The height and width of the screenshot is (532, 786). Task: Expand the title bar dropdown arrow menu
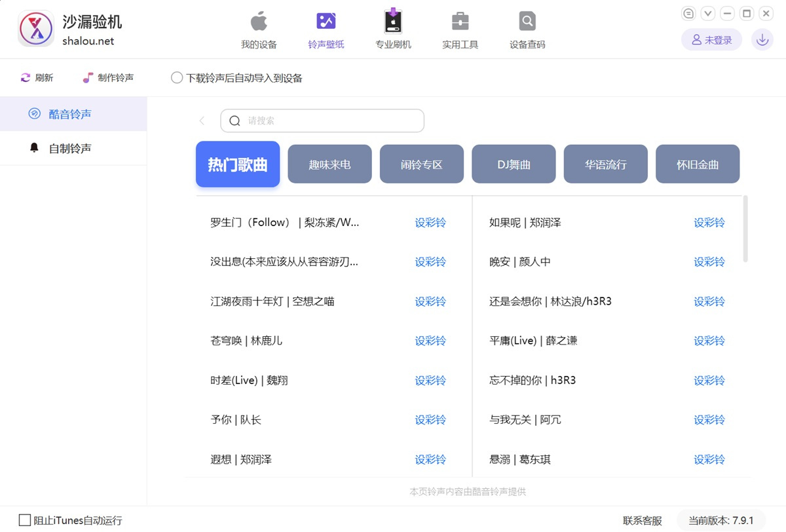point(708,13)
